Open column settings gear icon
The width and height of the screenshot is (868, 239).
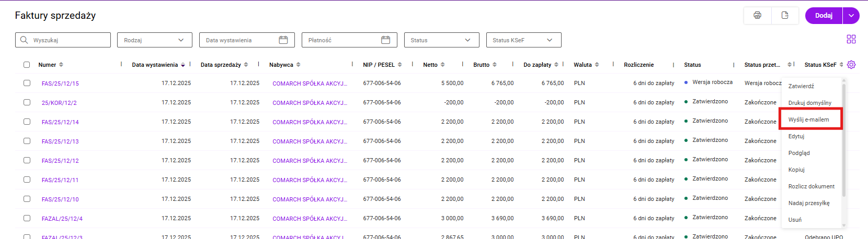pos(851,65)
